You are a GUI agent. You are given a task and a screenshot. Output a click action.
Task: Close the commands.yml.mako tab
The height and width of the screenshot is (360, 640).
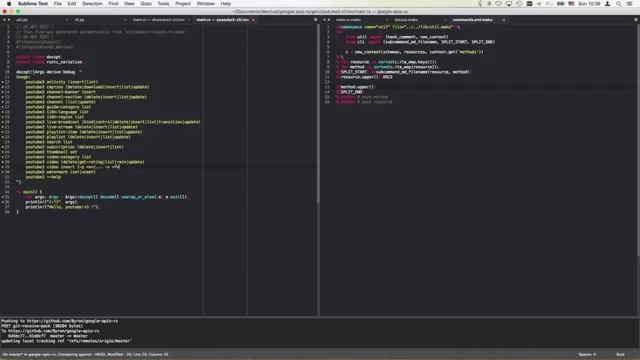tap(503, 20)
